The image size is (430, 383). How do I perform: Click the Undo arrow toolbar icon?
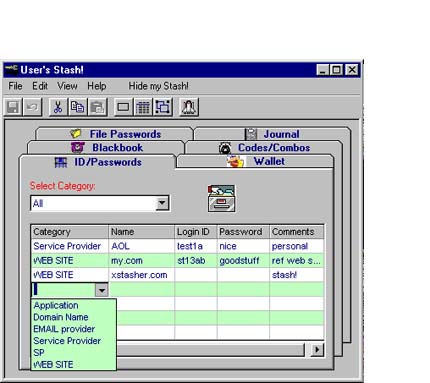pos(32,107)
